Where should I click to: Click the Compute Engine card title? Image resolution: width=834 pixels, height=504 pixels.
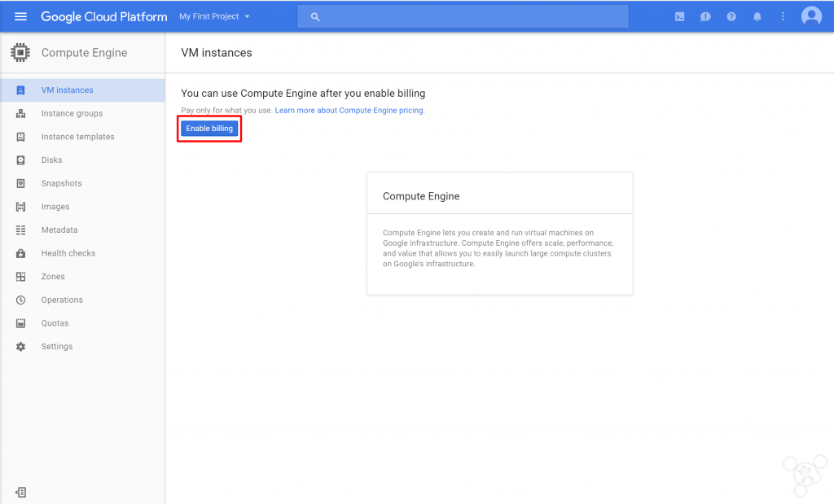click(421, 196)
